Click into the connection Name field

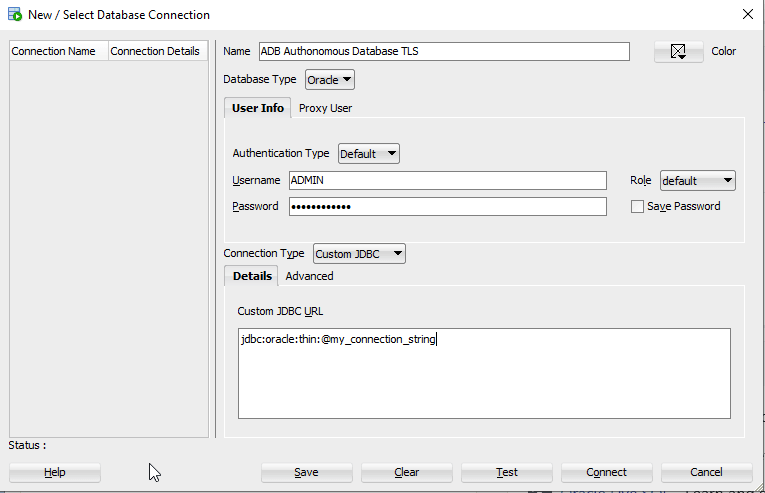(x=443, y=51)
